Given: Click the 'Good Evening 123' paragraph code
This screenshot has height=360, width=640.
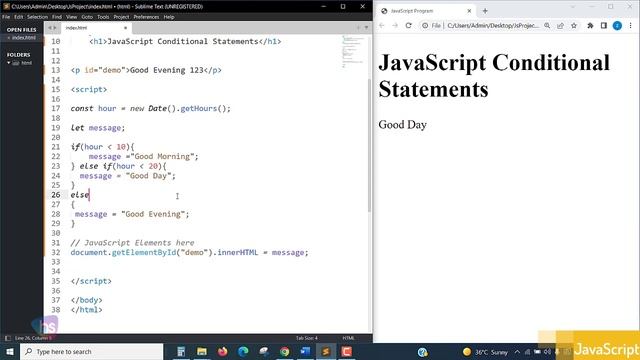Looking at the screenshot, I should point(167,70).
